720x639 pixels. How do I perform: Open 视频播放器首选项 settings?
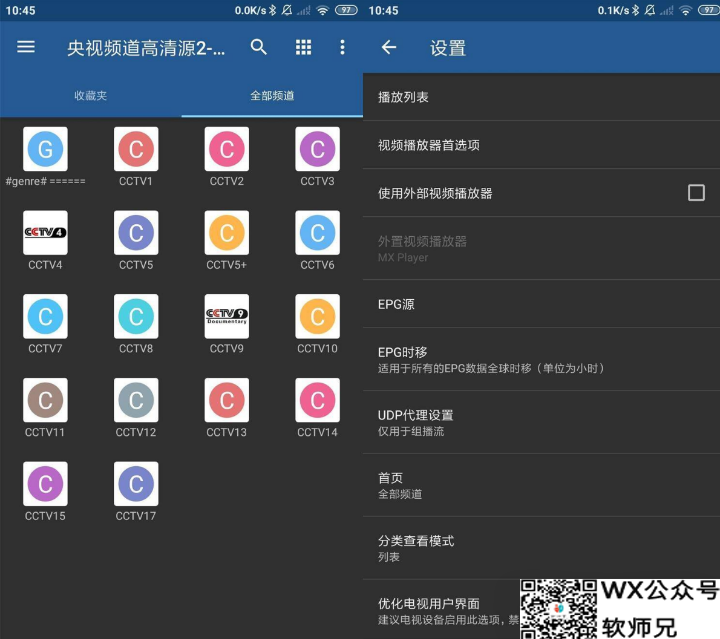[541, 145]
